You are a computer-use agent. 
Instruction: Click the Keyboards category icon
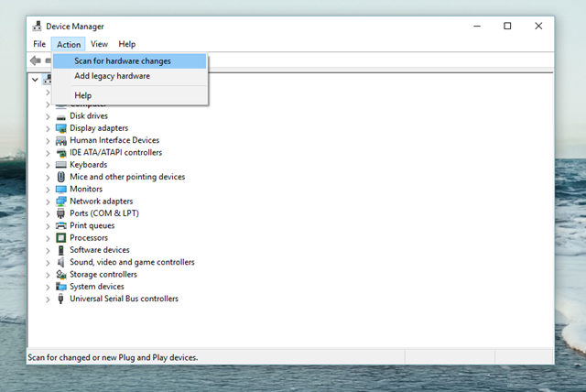(x=61, y=165)
